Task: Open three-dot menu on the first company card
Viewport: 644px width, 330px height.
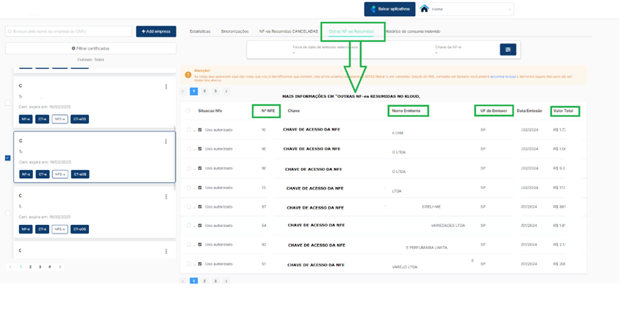Action: [166, 87]
